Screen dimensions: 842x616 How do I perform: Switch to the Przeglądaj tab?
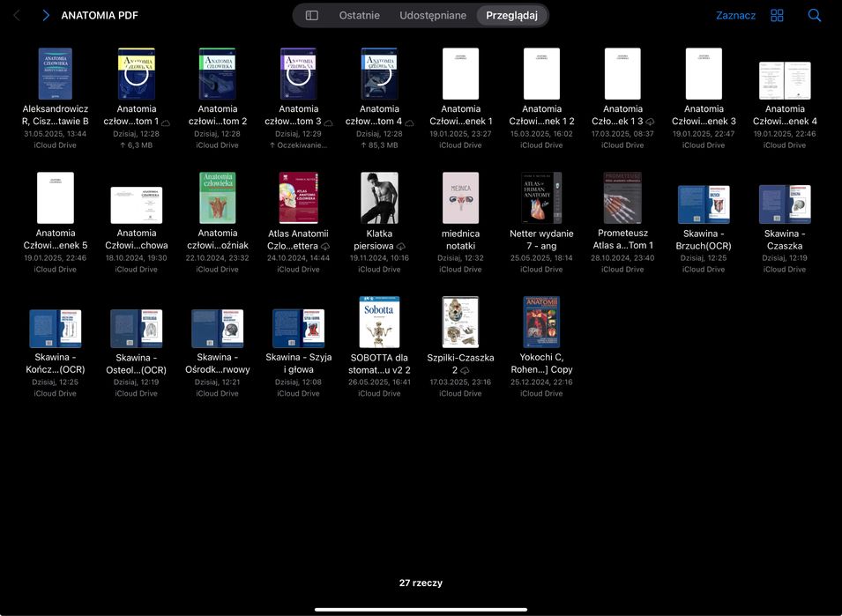coord(511,16)
